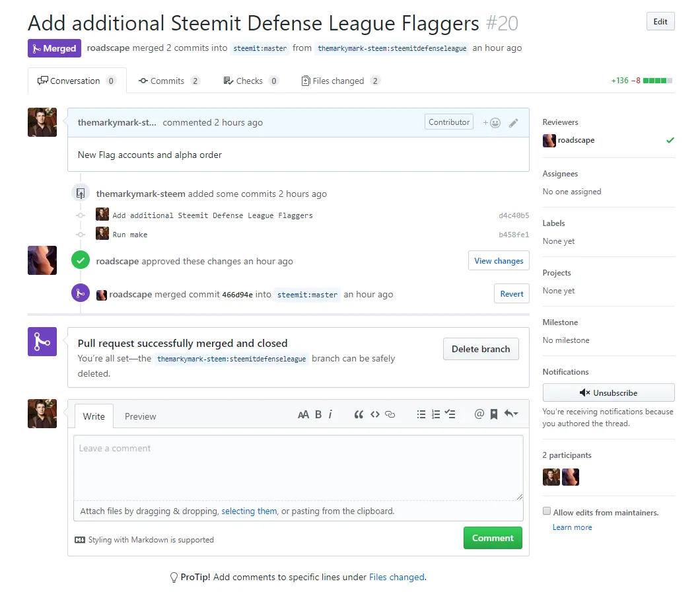This screenshot has width=700, height=598.
Task: Apply bold formatting with B icon
Action: pyautogui.click(x=318, y=414)
